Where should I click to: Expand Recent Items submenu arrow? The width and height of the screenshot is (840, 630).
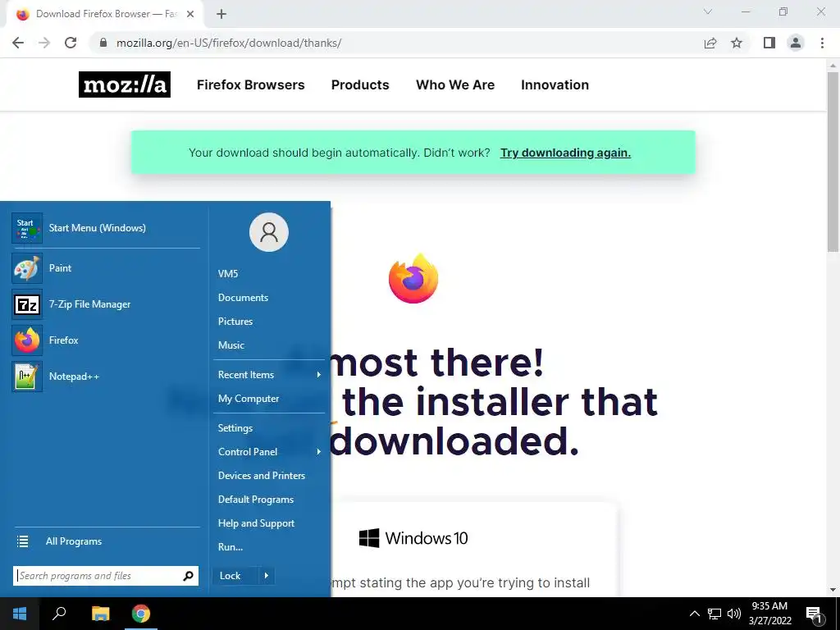(319, 375)
